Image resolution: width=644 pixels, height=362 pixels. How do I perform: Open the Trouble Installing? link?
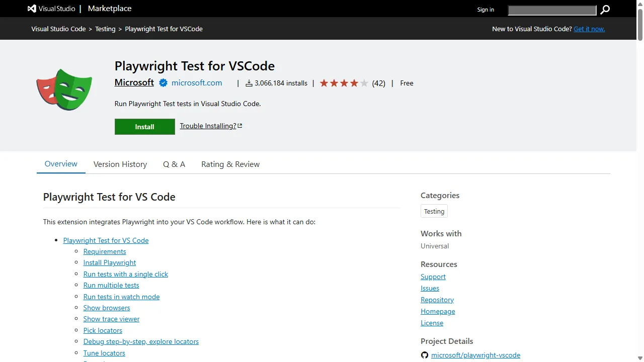tap(208, 126)
